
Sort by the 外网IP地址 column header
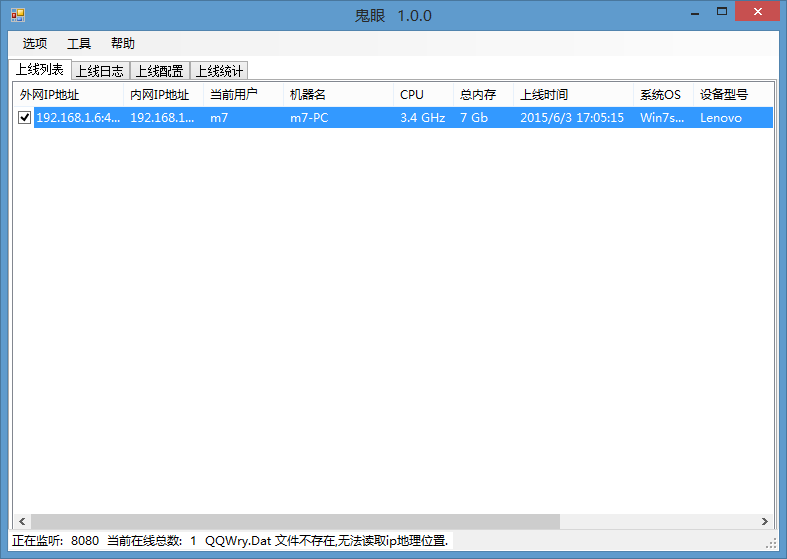(68, 95)
